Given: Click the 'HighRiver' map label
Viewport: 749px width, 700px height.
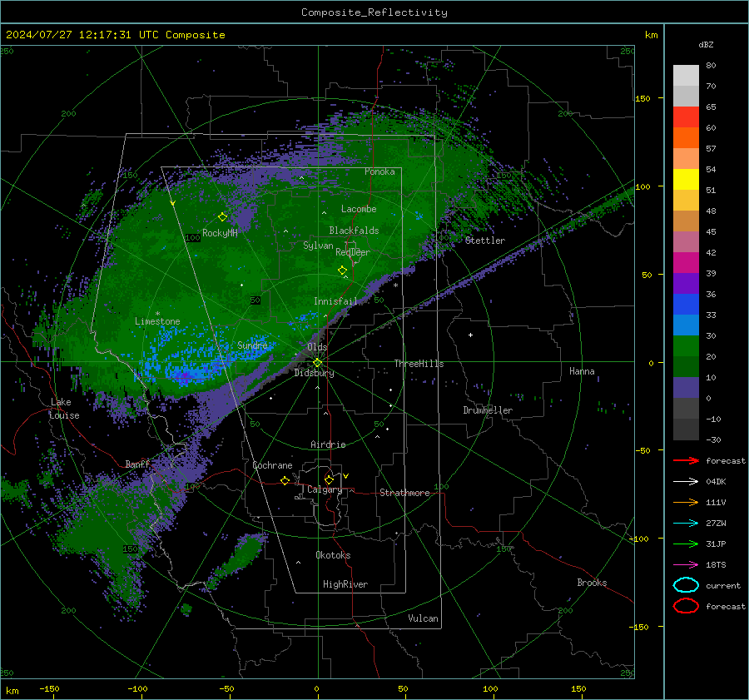Looking at the screenshot, I should 345,584.
